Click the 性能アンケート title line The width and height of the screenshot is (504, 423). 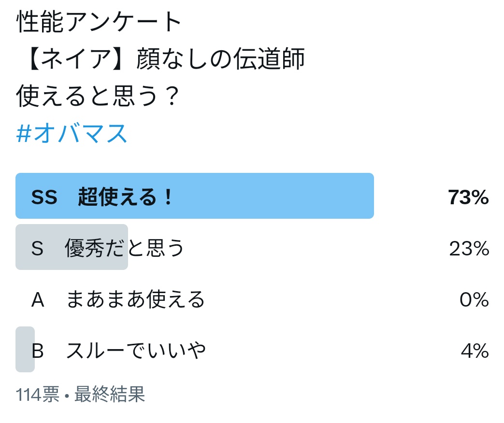coord(100,23)
